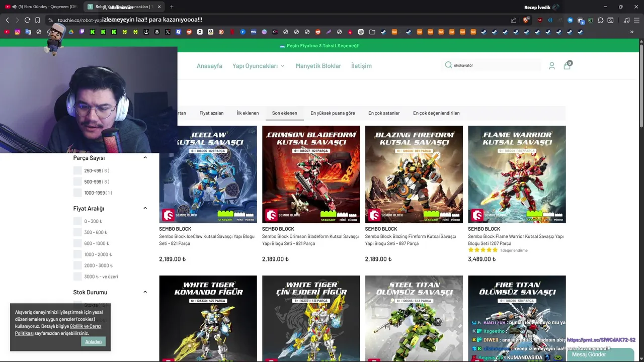Close the touchie.co Robot tab

tap(159, 7)
